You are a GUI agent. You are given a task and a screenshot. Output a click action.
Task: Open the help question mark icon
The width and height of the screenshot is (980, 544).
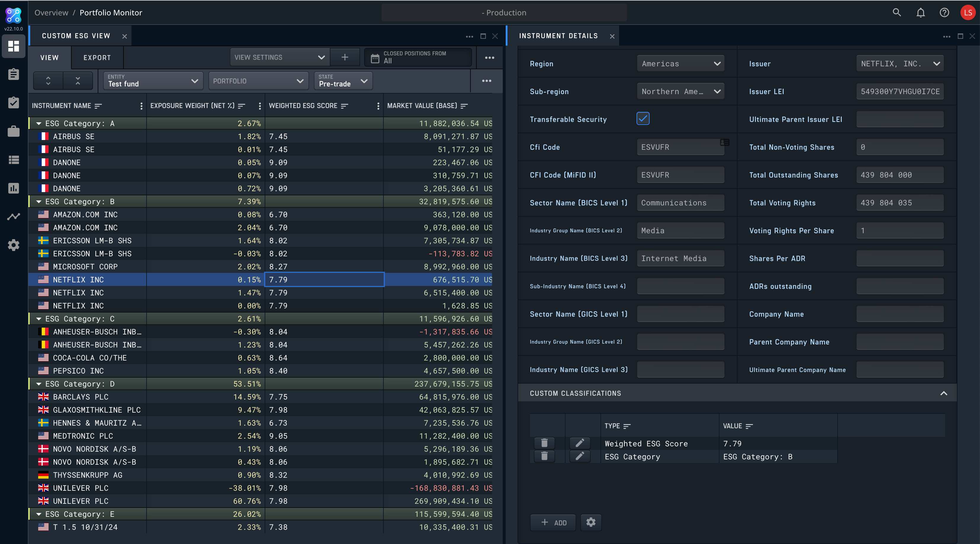coord(944,12)
